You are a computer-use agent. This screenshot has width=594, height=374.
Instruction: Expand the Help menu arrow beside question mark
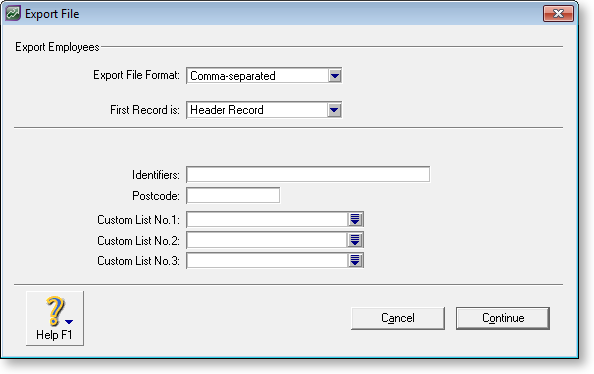click(69, 322)
